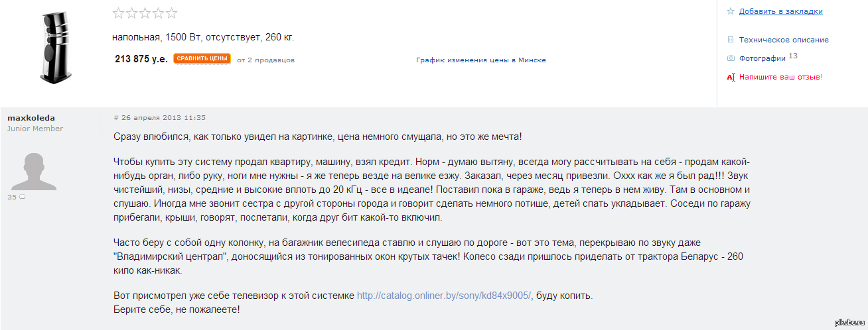
Task: Open График изменения цены в Минске
Action: [x=481, y=60]
